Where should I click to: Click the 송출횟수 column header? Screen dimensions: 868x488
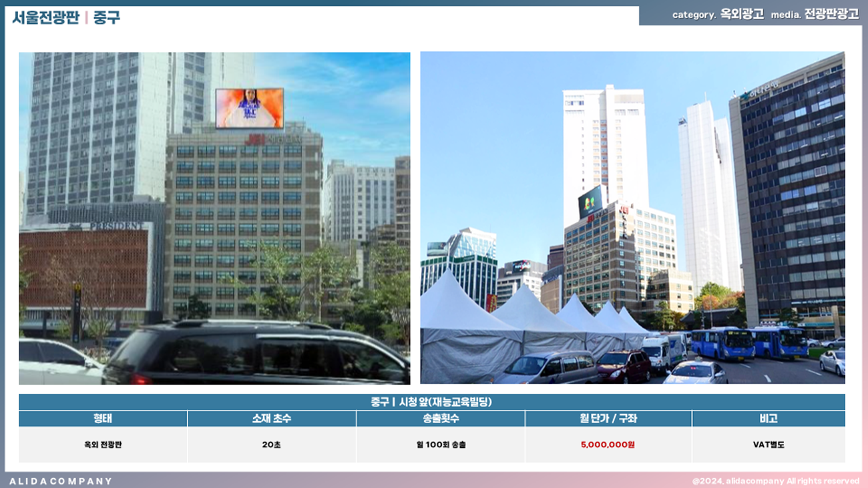click(441, 419)
